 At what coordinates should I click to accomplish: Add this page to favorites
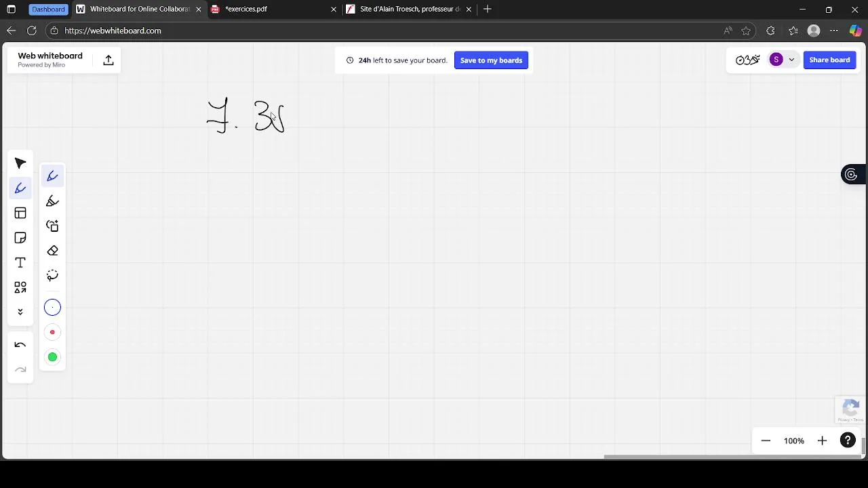pos(746,30)
